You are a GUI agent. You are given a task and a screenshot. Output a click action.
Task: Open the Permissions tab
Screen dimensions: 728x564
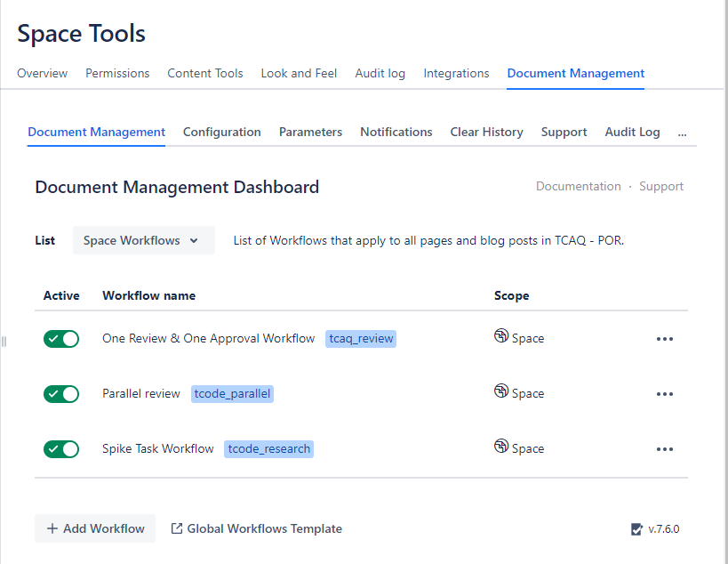(x=117, y=74)
